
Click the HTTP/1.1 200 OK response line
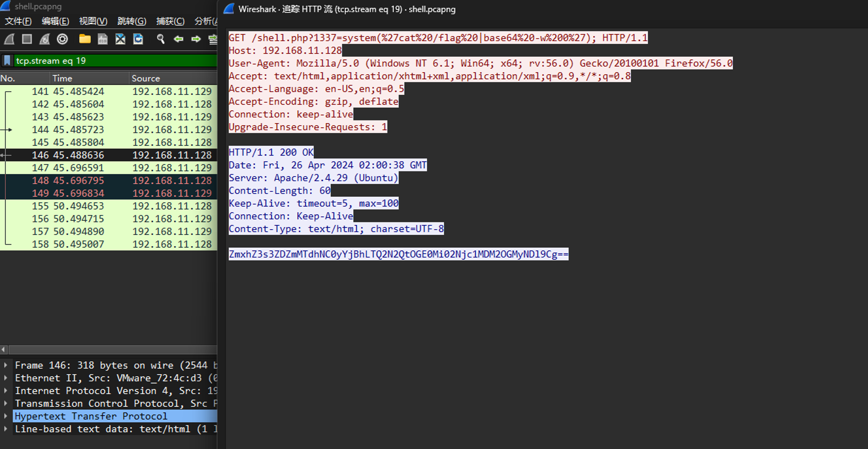point(271,152)
